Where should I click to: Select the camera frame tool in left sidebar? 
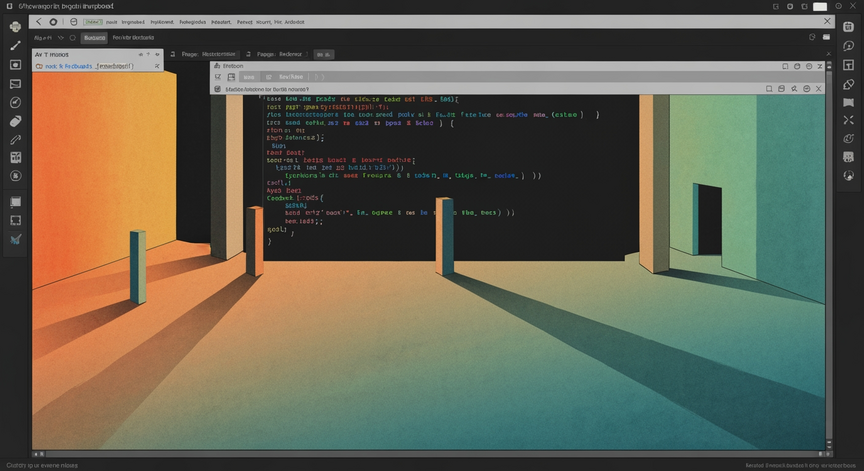15,65
